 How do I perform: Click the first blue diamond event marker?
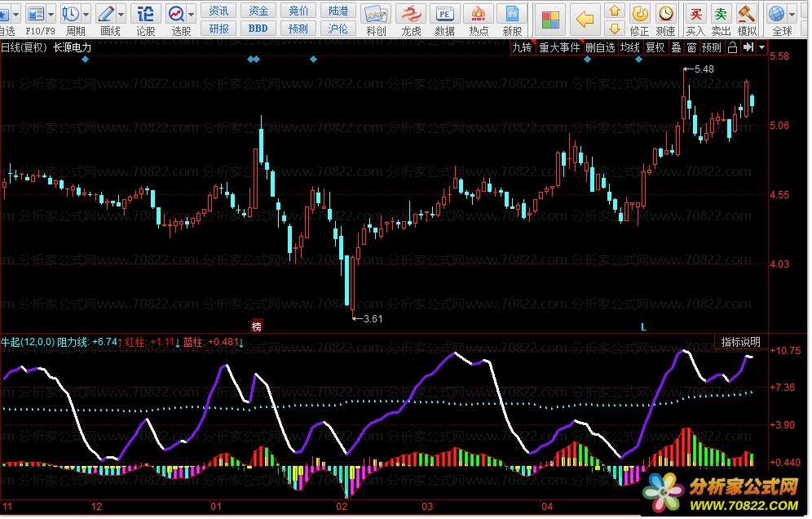pos(85,60)
